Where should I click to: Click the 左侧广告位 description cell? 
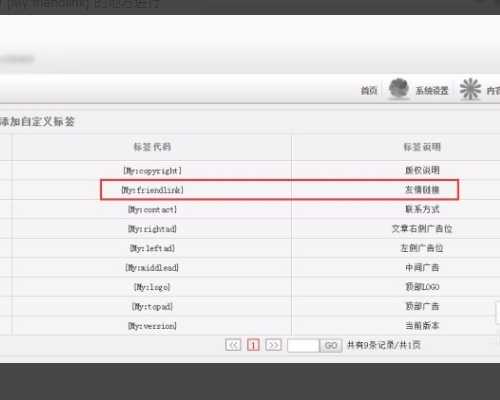tap(422, 248)
